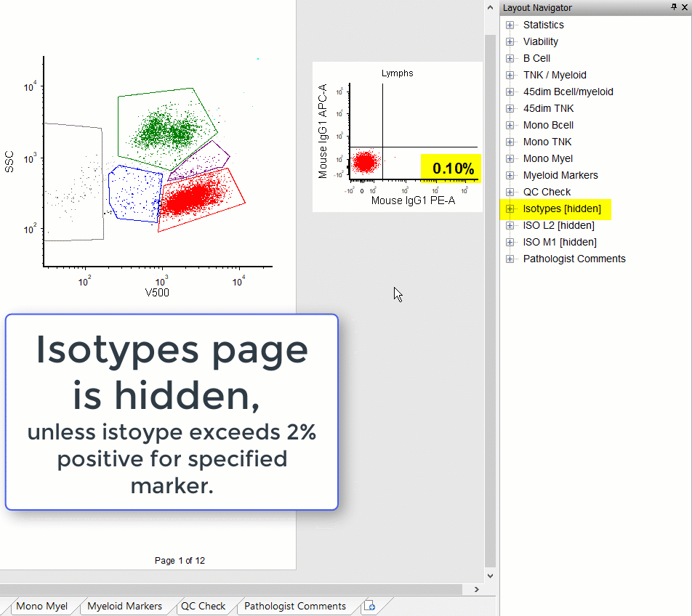The width and height of the screenshot is (692, 616).
Task: Click the vertical scrollbar down arrow
Action: pos(490,575)
